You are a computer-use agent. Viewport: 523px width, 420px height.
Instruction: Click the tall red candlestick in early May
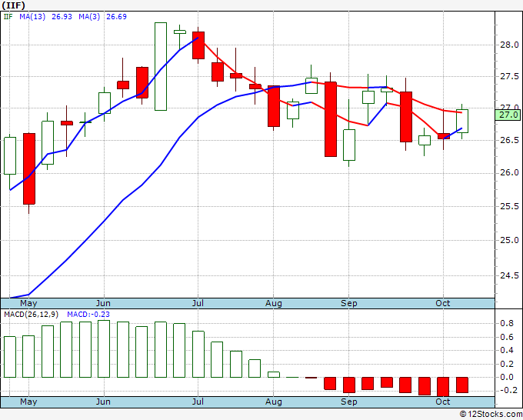29,168
